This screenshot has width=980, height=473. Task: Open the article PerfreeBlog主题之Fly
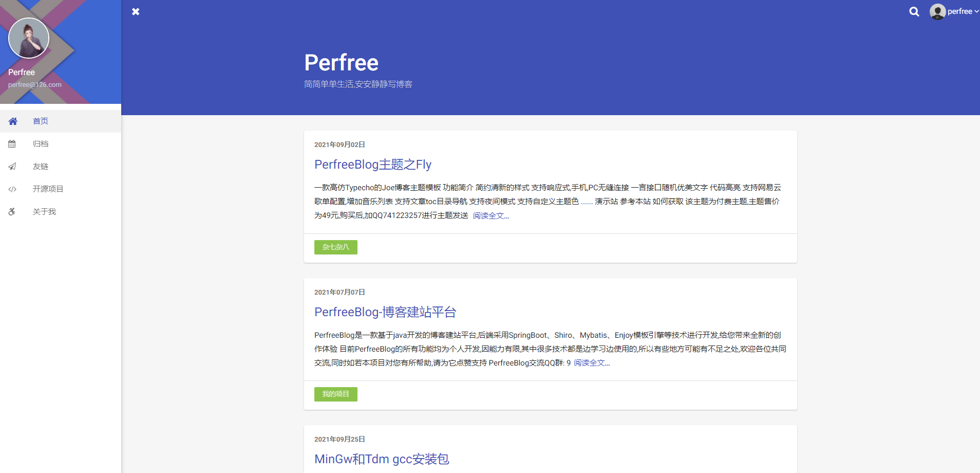pyautogui.click(x=373, y=165)
